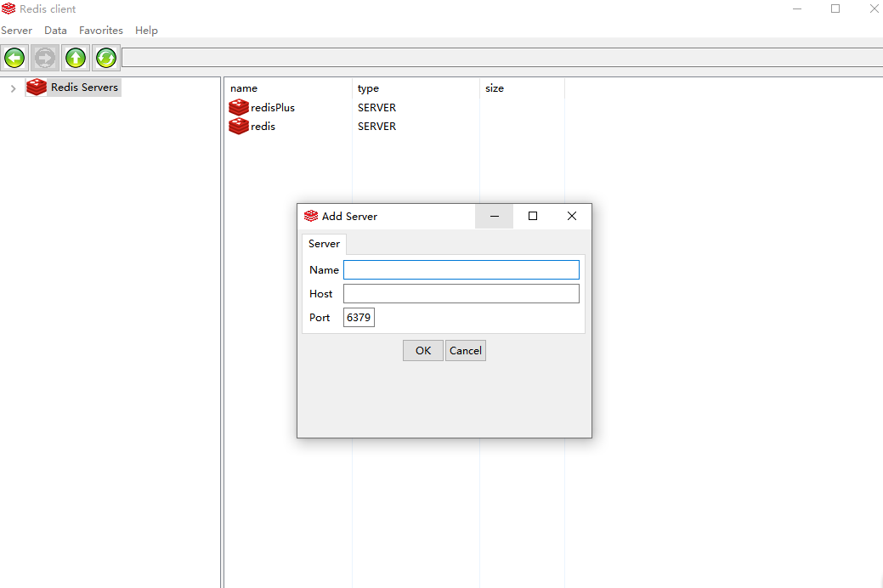
Task: Click the redisPlus server icon
Action: tap(239, 107)
